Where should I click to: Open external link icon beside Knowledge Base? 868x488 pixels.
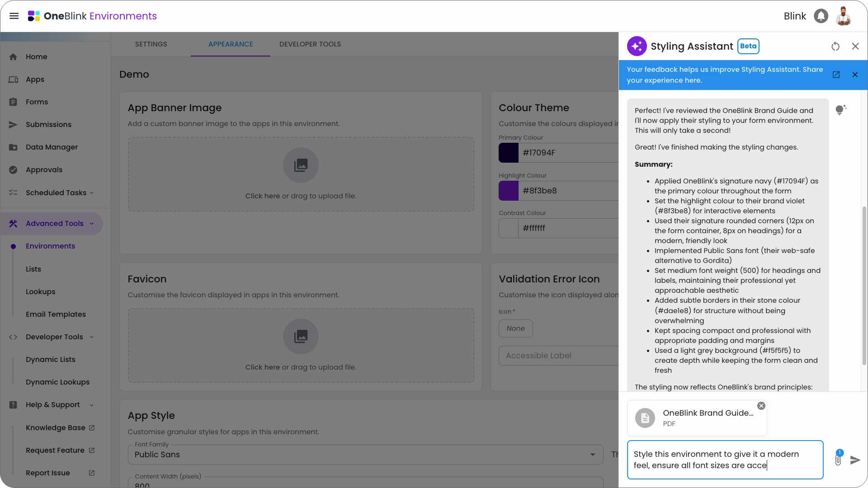tap(92, 427)
